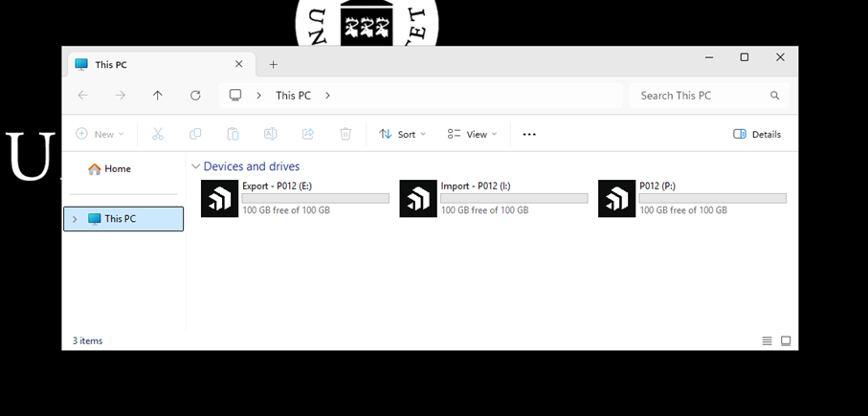Image resolution: width=868 pixels, height=416 pixels.
Task: Click the Search This PC field
Action: [x=710, y=95]
